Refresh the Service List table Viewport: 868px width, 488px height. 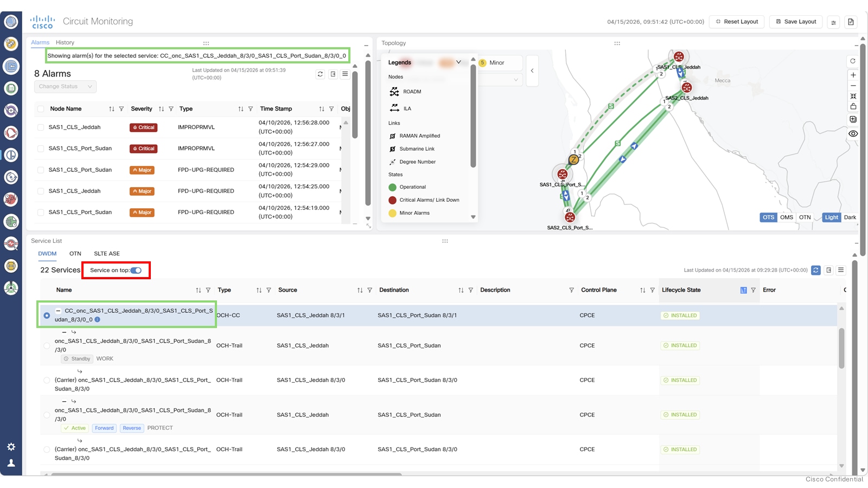[x=815, y=270]
